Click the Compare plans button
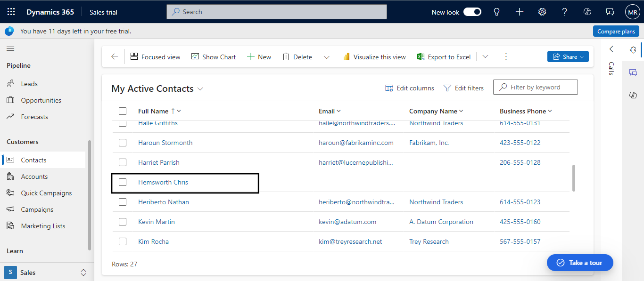The image size is (644, 281). tap(616, 31)
